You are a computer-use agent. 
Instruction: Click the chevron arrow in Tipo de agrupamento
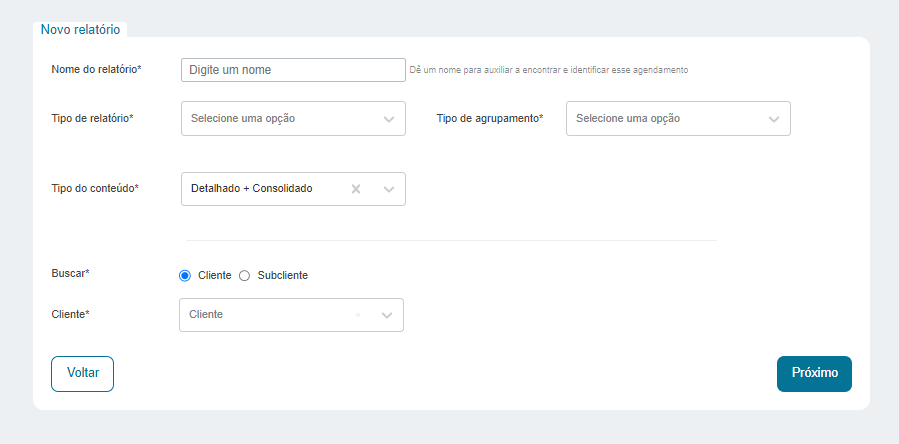point(774,119)
